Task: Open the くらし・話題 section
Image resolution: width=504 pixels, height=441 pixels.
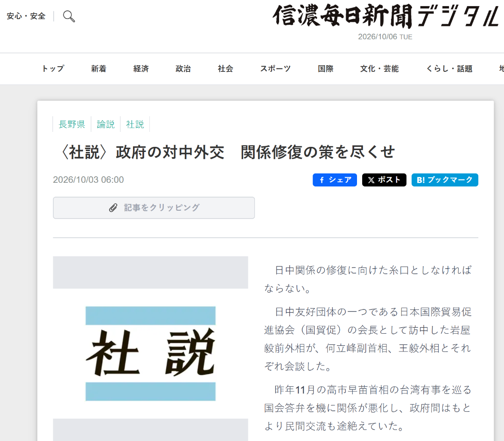Action: tap(449, 69)
